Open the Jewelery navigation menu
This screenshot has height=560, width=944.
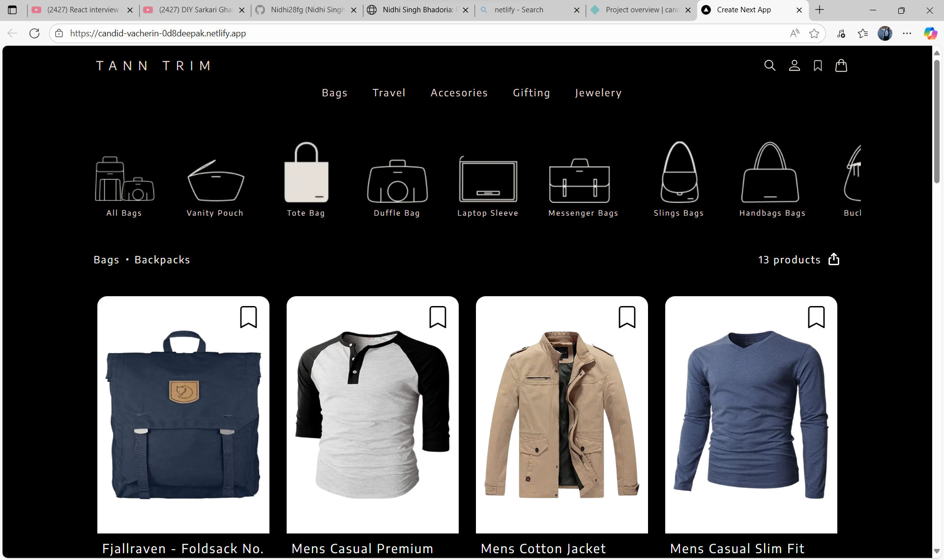(598, 93)
